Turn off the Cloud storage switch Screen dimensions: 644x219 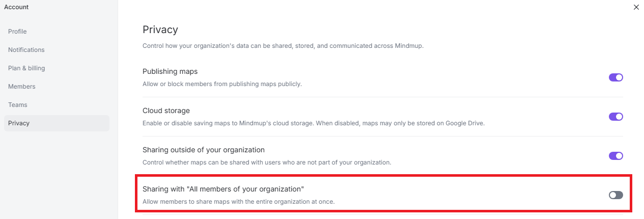[615, 117]
